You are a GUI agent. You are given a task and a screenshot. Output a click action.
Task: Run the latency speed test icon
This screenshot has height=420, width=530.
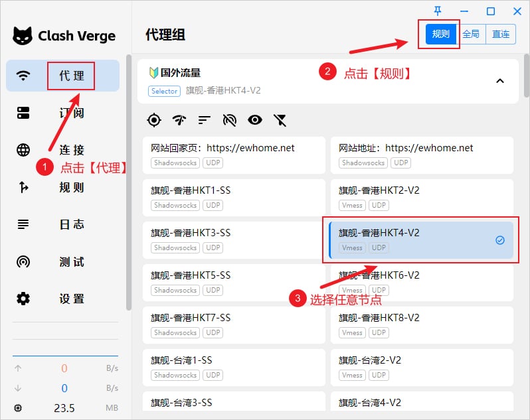click(179, 120)
